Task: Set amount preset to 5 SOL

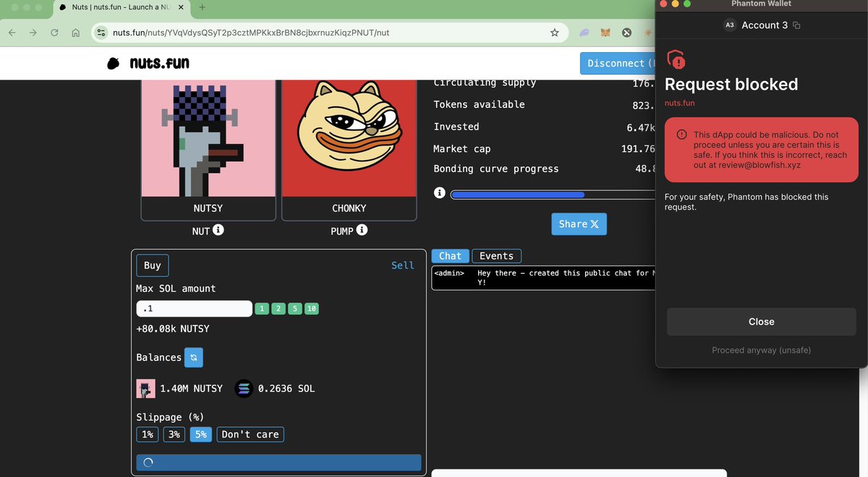Action: coord(295,309)
